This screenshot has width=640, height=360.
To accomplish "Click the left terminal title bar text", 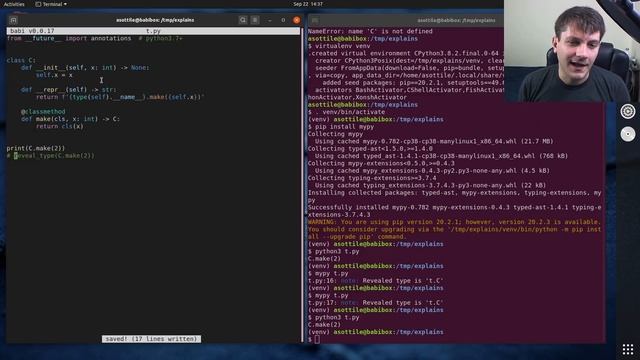I will click(155, 20).
